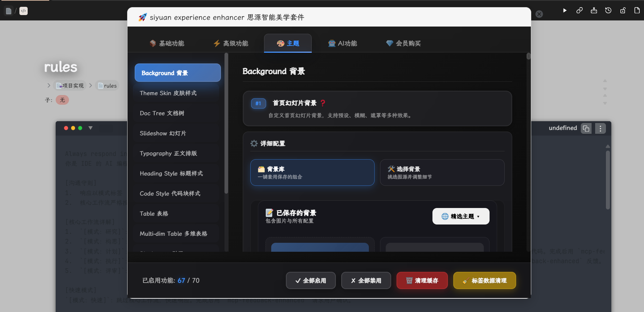The image size is (644, 312).
Task: Click the dialog's main content scrollbar thumb
Action: 528,56
